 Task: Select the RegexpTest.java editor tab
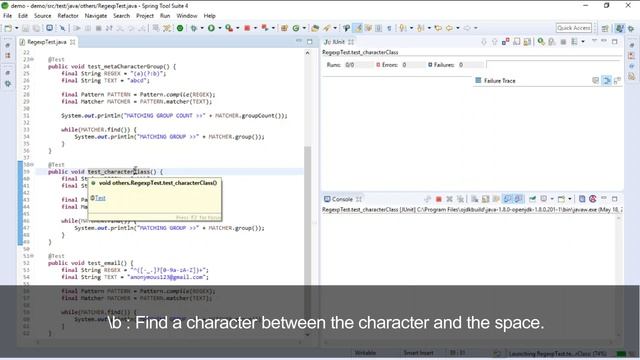(47, 42)
